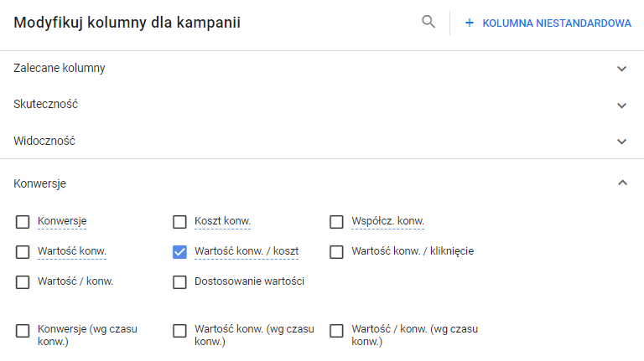The height and width of the screenshot is (361, 644).
Task: Enable Dostosowanie wartości checkbox
Action: (x=179, y=282)
